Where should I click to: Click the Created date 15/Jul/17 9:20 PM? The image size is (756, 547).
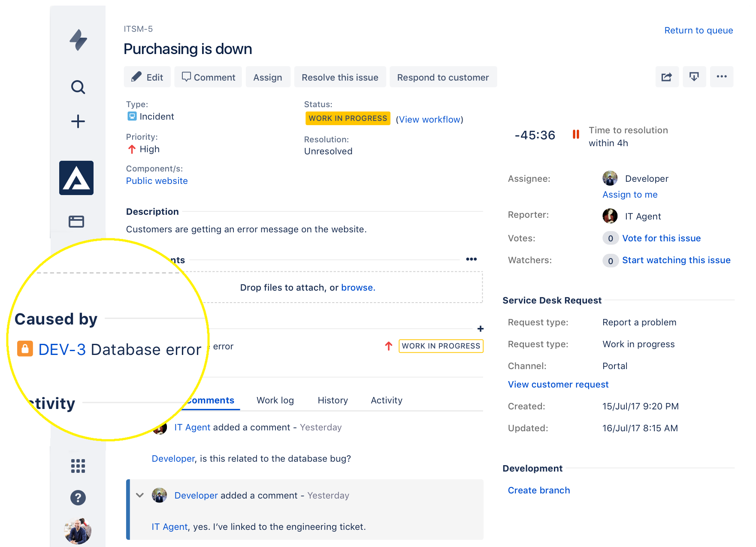641,406
